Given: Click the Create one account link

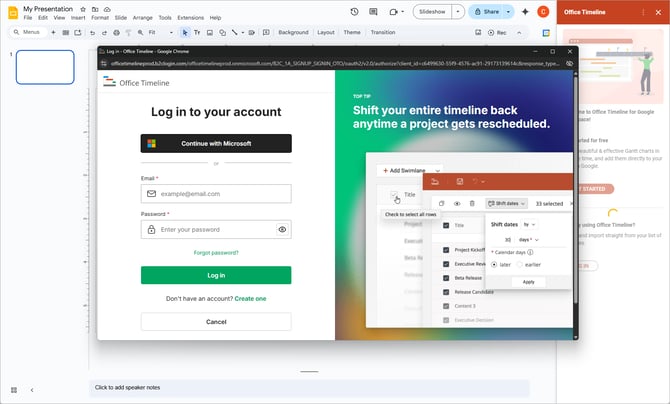Looking at the screenshot, I should 250,298.
